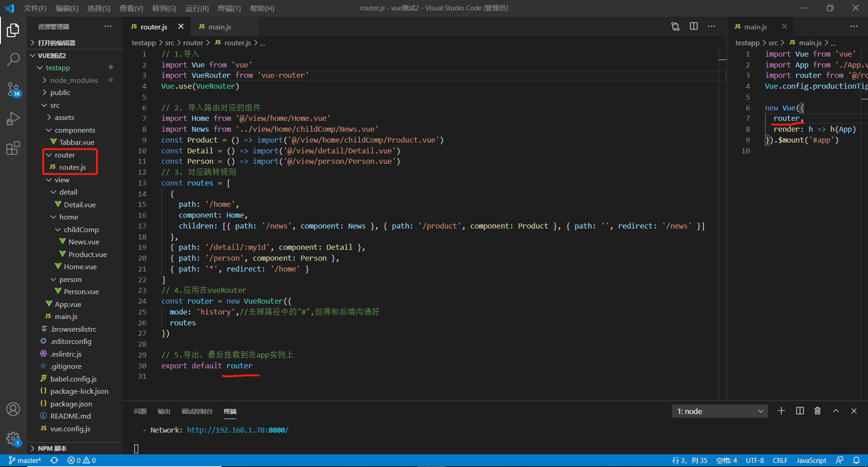The height and width of the screenshot is (467, 868).
Task: Open the 终端(T) menu
Action: click(x=229, y=8)
